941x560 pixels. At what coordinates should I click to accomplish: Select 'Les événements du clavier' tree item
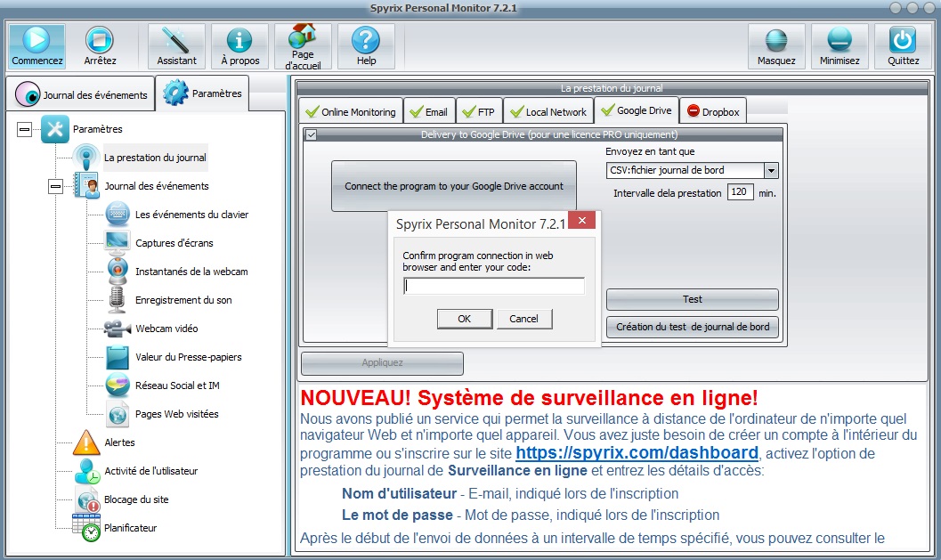191,215
